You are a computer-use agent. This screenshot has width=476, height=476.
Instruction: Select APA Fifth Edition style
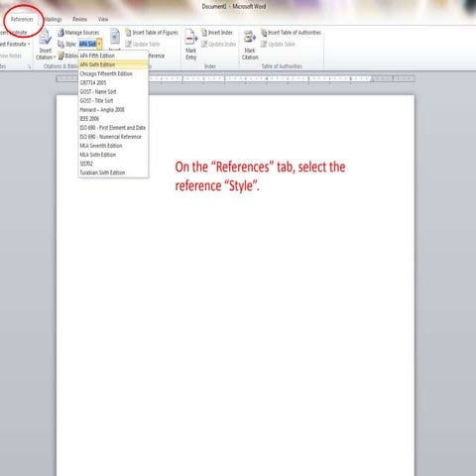click(x=113, y=56)
